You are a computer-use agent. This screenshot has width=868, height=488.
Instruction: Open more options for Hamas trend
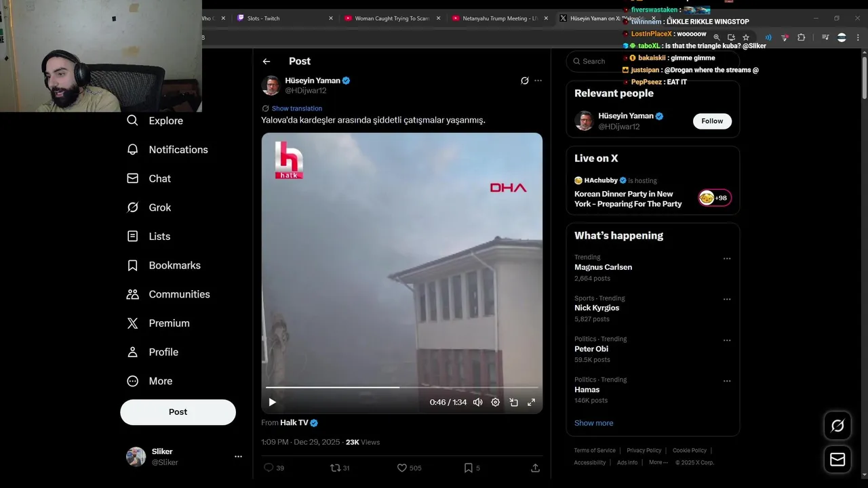click(x=727, y=381)
